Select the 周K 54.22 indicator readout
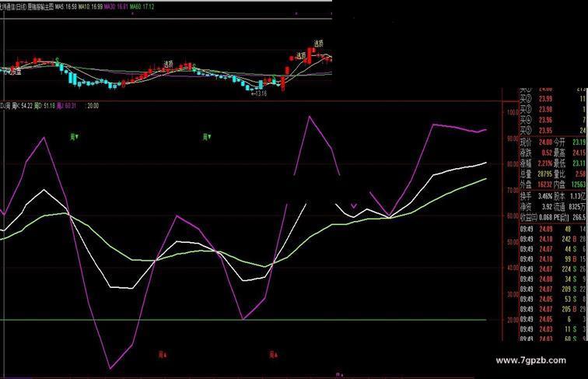The image size is (588, 379). pyautogui.click(x=22, y=106)
